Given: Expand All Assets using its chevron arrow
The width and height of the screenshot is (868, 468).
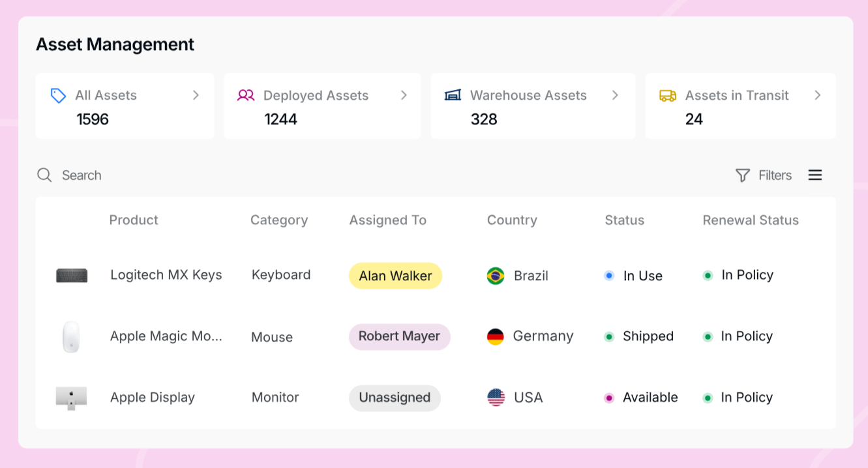Looking at the screenshot, I should pyautogui.click(x=196, y=95).
